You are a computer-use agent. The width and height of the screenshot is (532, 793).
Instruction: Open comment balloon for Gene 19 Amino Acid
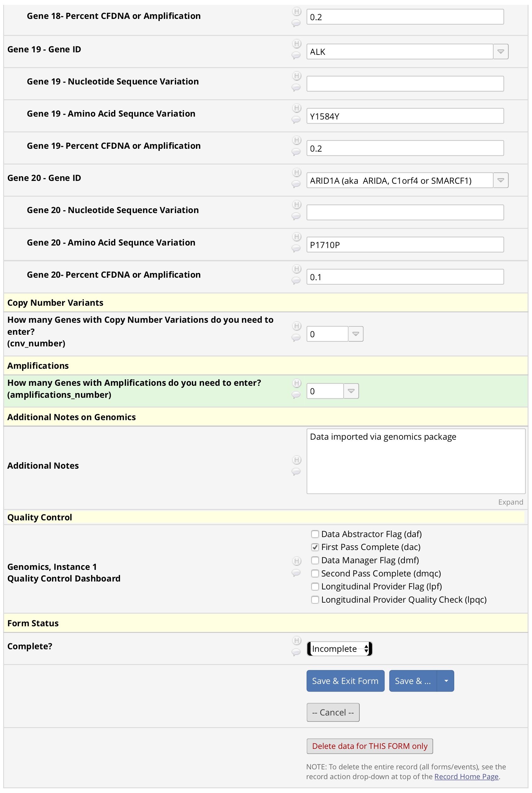296,119
